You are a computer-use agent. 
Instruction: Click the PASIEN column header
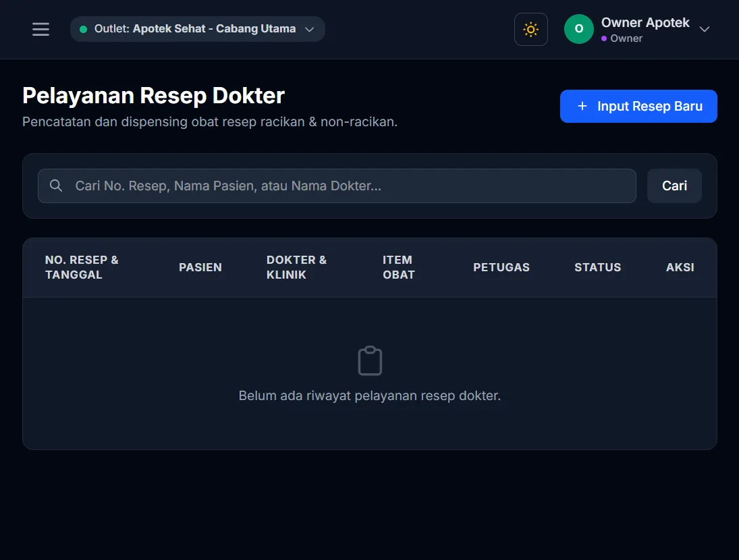[x=200, y=267]
